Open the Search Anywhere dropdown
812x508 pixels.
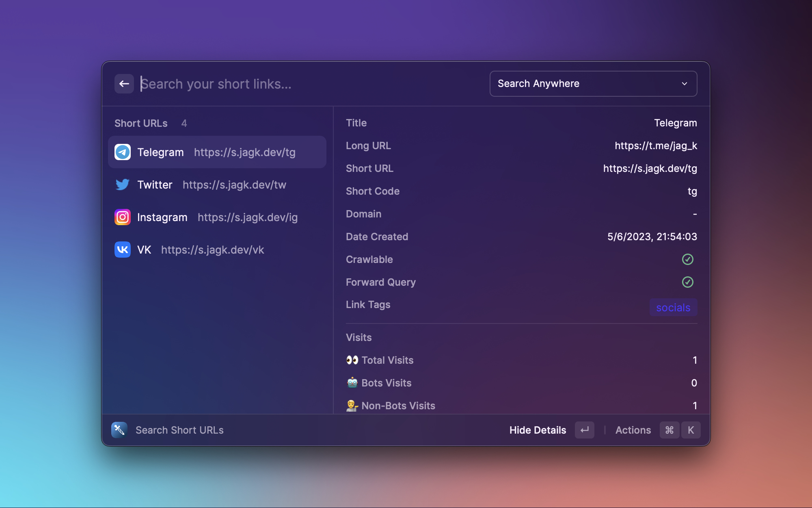pos(593,84)
